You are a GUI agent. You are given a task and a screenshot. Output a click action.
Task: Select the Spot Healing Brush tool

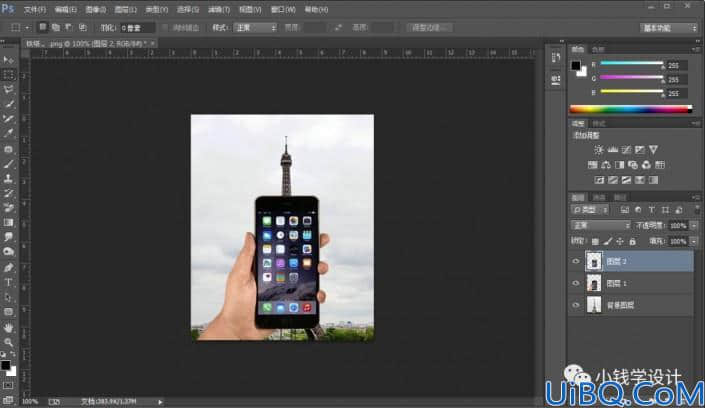tap(8, 149)
